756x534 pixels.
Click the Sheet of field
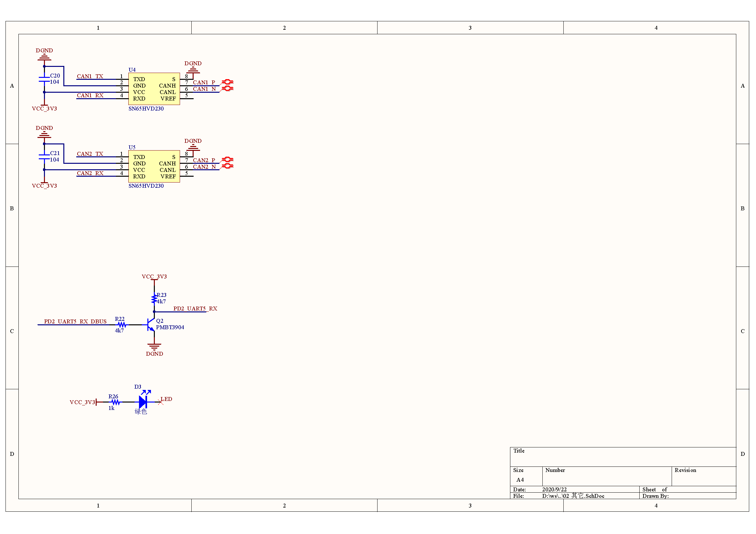point(688,490)
